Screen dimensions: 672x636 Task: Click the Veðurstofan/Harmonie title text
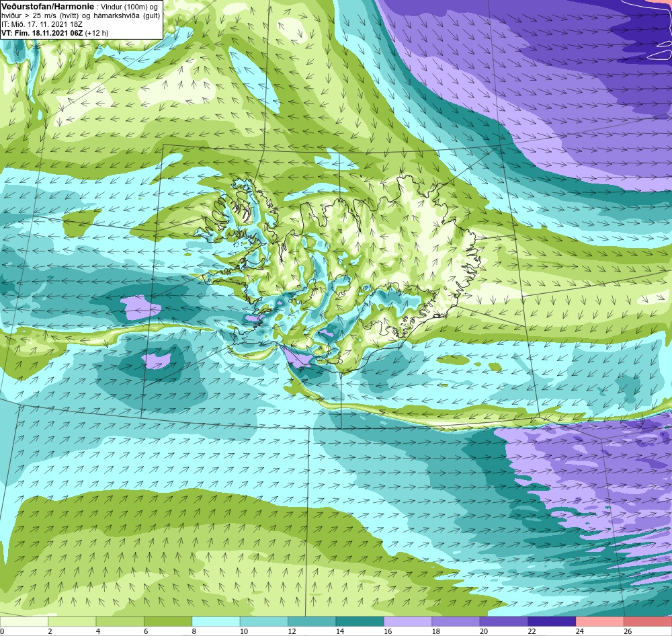pos(48,7)
